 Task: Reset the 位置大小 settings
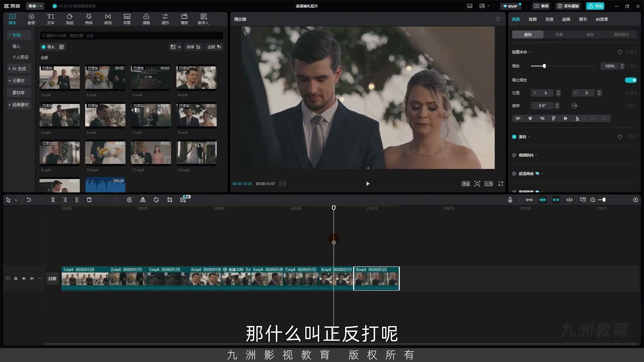620,52
